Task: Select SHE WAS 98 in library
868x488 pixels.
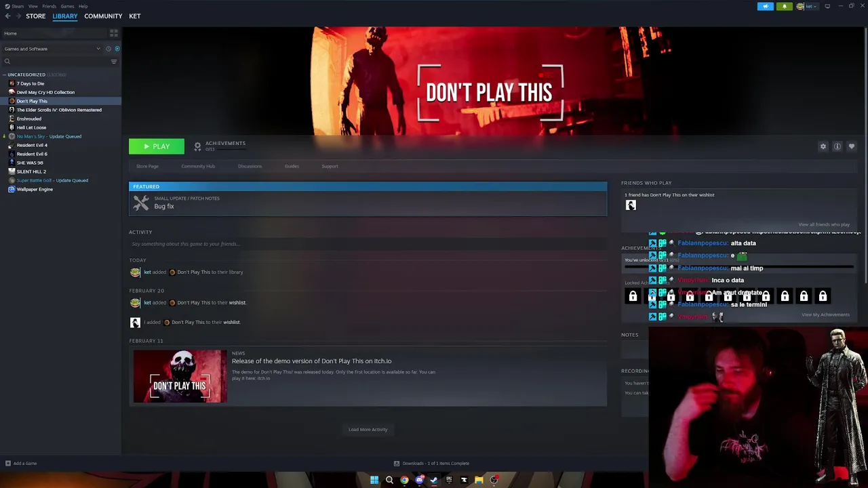Action: click(x=30, y=163)
